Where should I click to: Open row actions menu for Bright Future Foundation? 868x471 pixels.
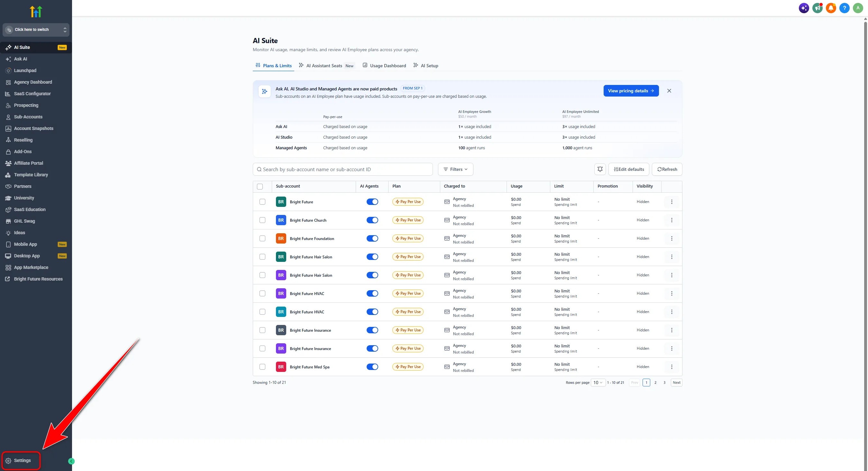coord(672,238)
